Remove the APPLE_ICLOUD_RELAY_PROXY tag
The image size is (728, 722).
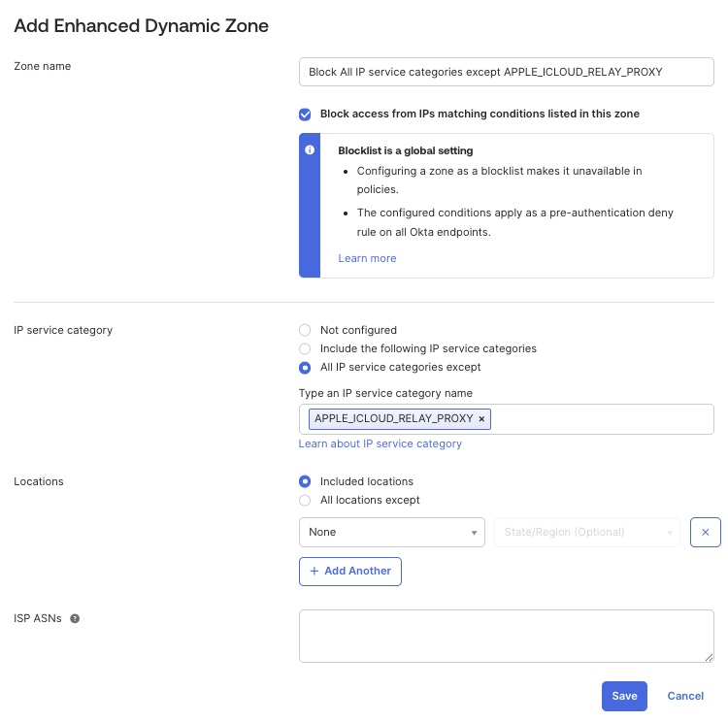[481, 419]
